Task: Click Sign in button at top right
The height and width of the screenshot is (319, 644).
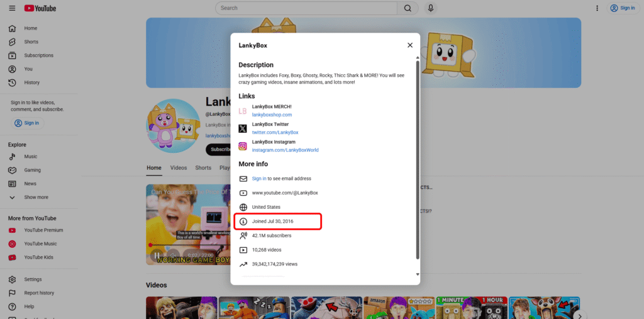Action: (623, 8)
